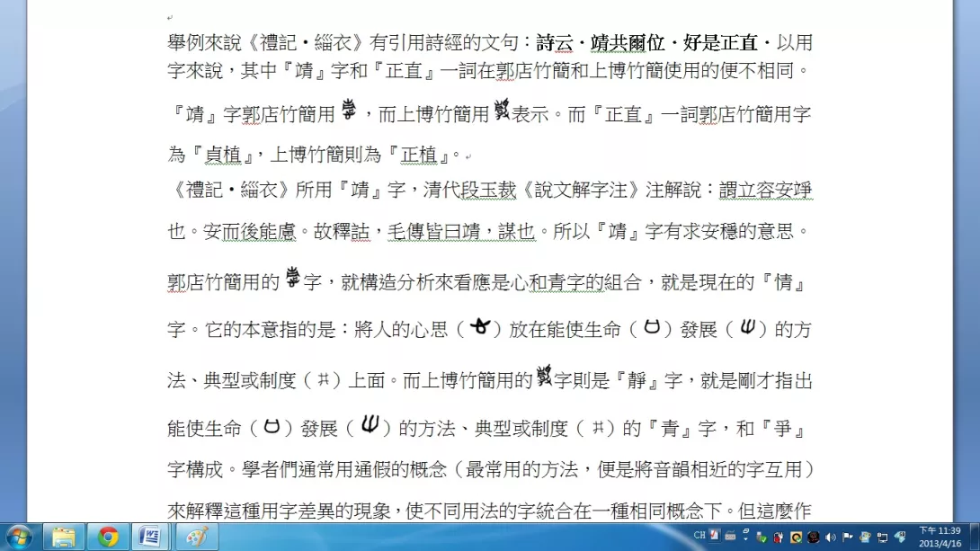The height and width of the screenshot is (551, 980).
Task: Open the network connection tray icon
Action: [883, 538]
